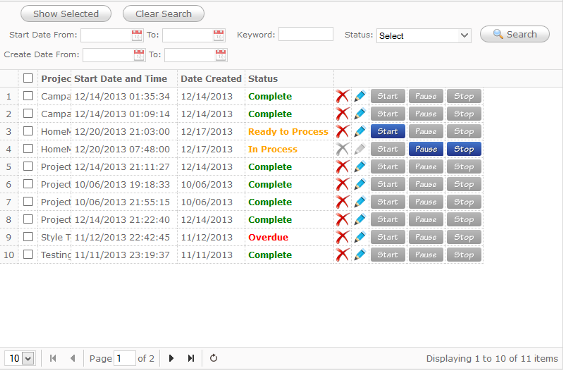Click the 'Ready to Process' status text
The height and width of the screenshot is (370, 563).
[288, 131]
